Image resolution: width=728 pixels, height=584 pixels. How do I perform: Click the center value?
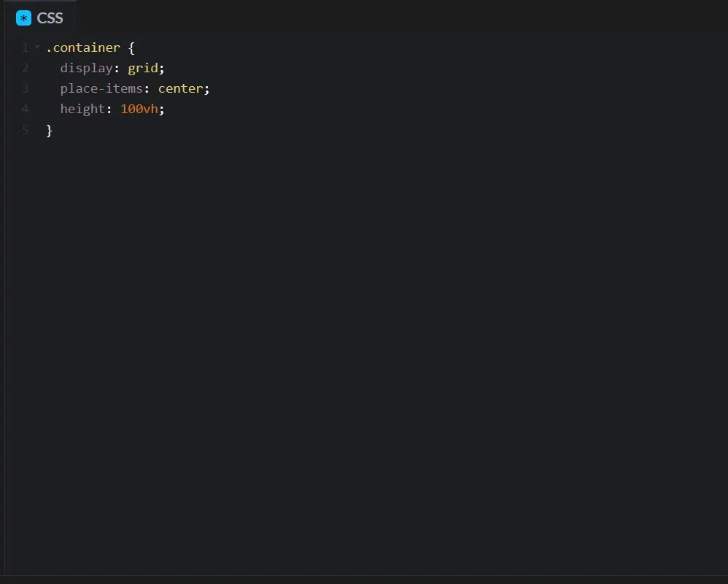[181, 89]
